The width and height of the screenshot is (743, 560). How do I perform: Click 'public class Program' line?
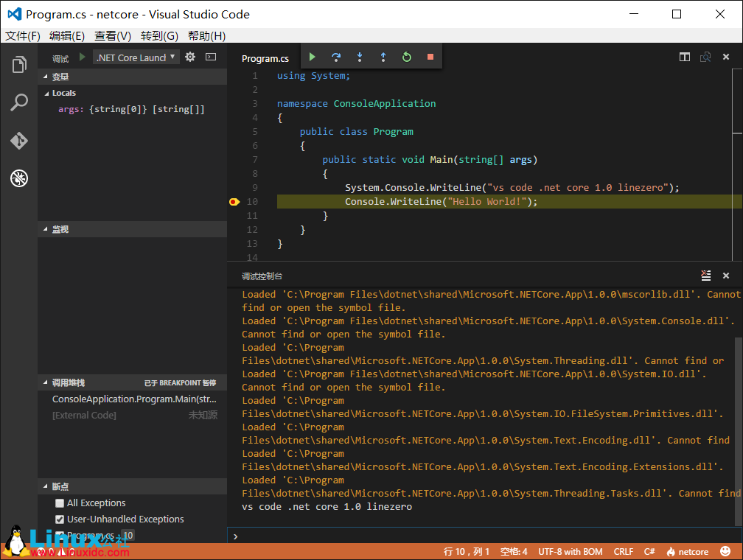pyautogui.click(x=356, y=132)
